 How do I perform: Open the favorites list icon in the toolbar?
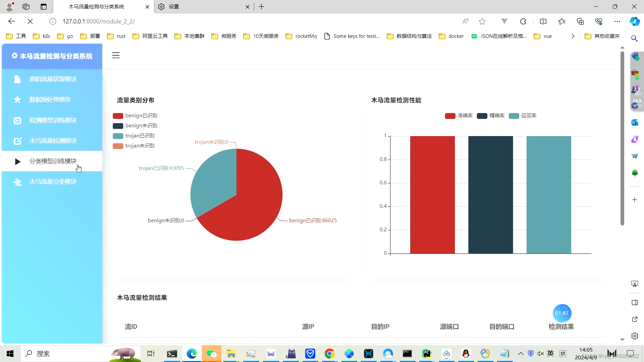click(562, 21)
